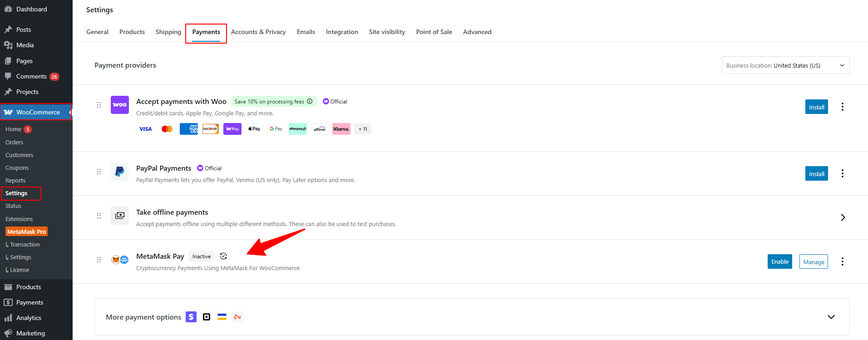The image size is (868, 340).
Task: Click the Media icon in sidebar
Action: (x=8, y=45)
